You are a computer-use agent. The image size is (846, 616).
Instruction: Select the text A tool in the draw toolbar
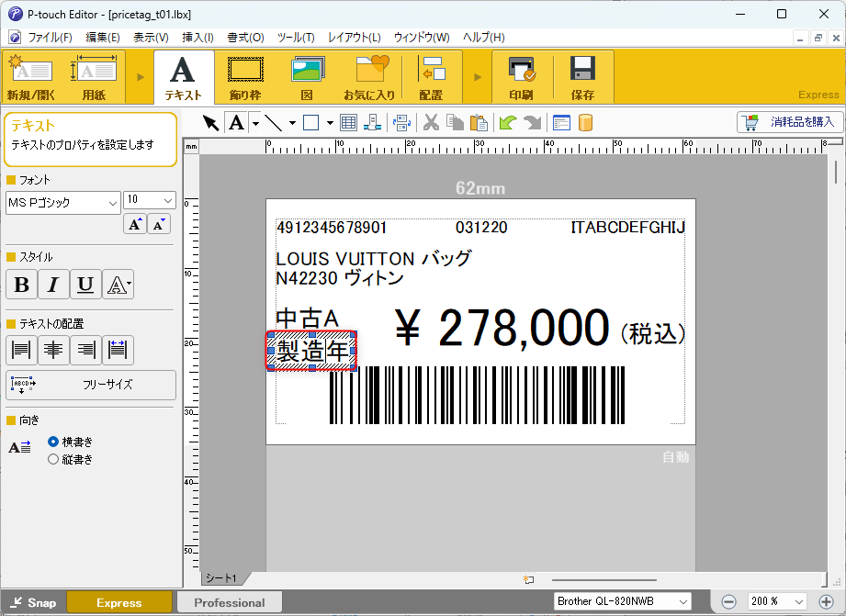236,123
